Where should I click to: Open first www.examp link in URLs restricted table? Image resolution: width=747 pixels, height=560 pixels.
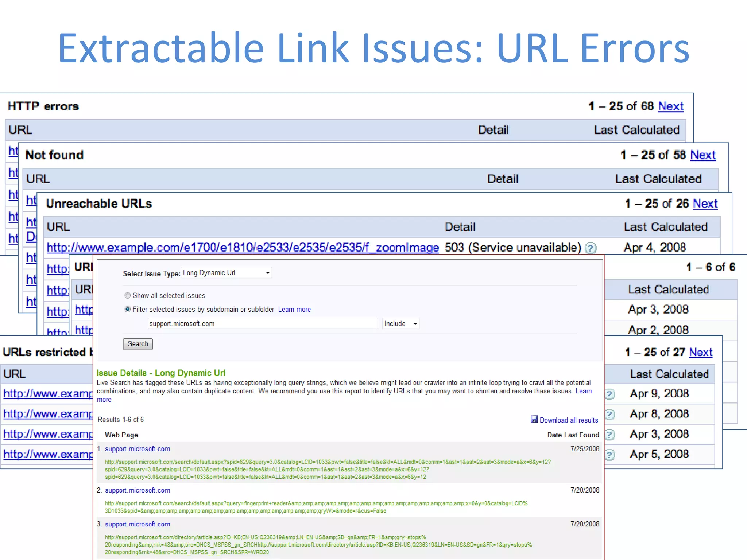click(x=48, y=394)
